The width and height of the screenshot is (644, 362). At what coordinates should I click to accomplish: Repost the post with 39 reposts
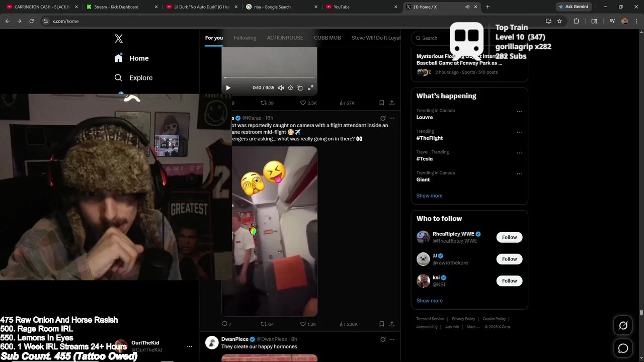tap(267, 103)
